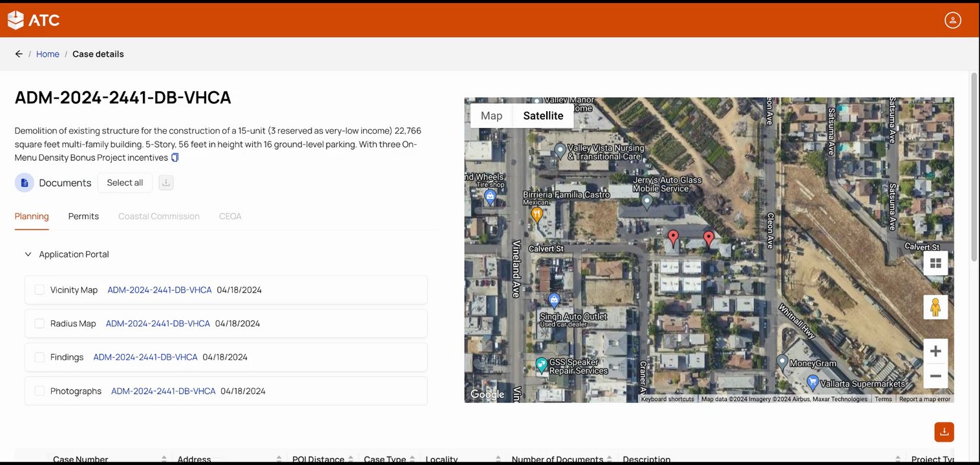
Task: Open the Coastal Commission tab
Action: pyautogui.click(x=159, y=216)
